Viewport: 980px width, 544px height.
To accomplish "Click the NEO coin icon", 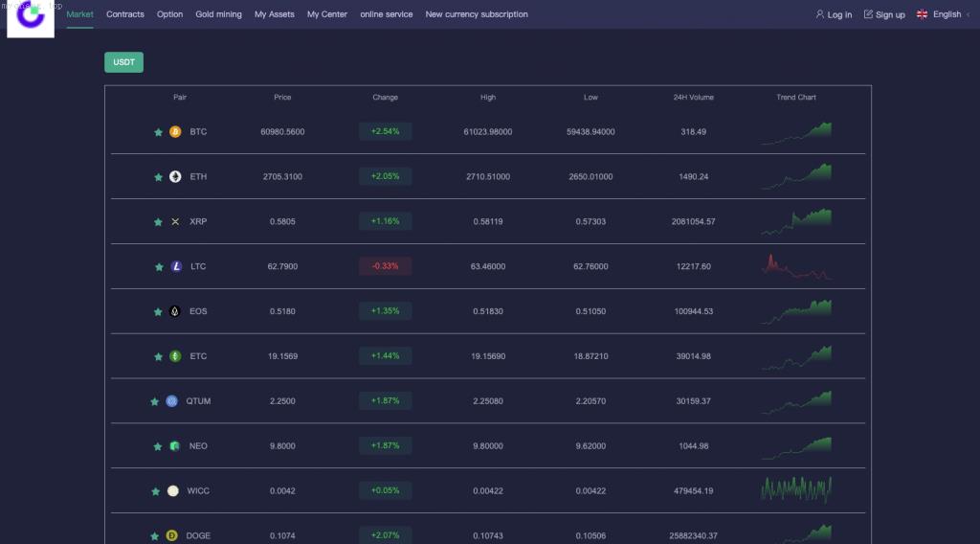I will point(175,445).
